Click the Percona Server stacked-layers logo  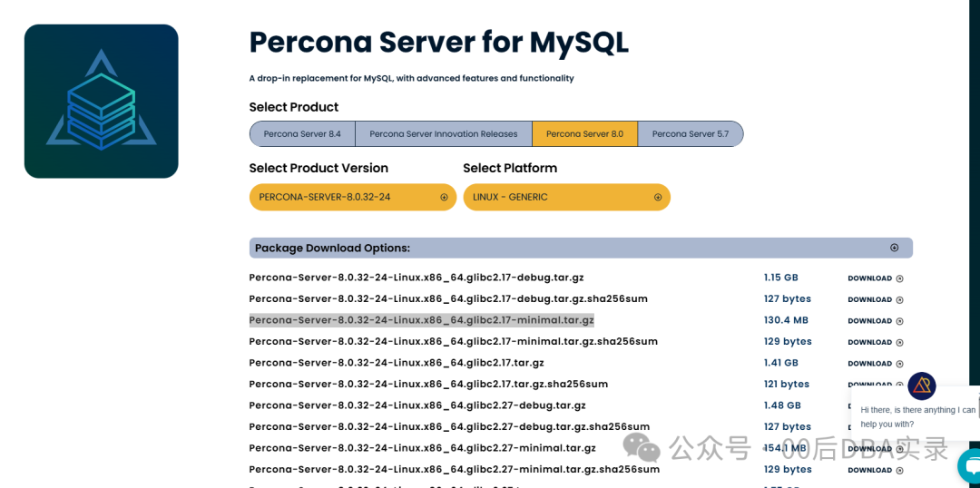pos(101,102)
